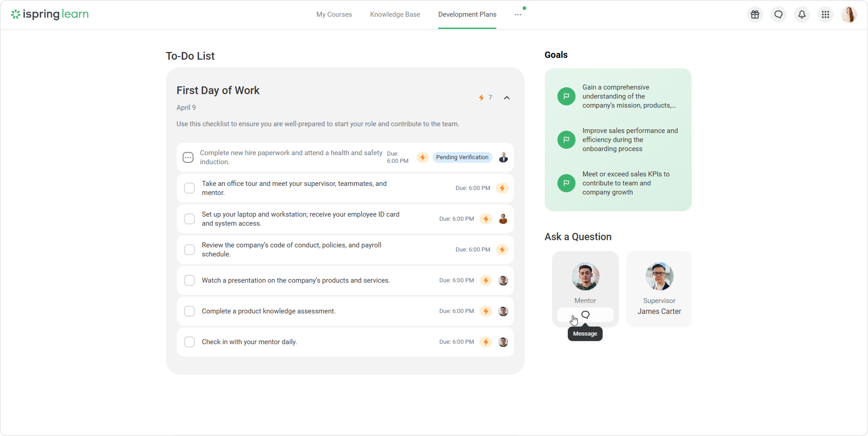Click lightning icon on office tour task
The width and height of the screenshot is (868, 436).
tap(502, 188)
